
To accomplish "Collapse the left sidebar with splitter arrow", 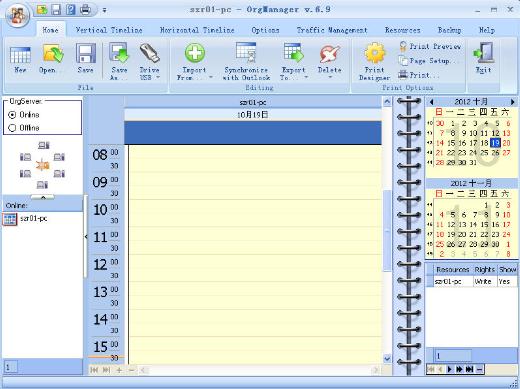I will pyautogui.click(x=86, y=237).
